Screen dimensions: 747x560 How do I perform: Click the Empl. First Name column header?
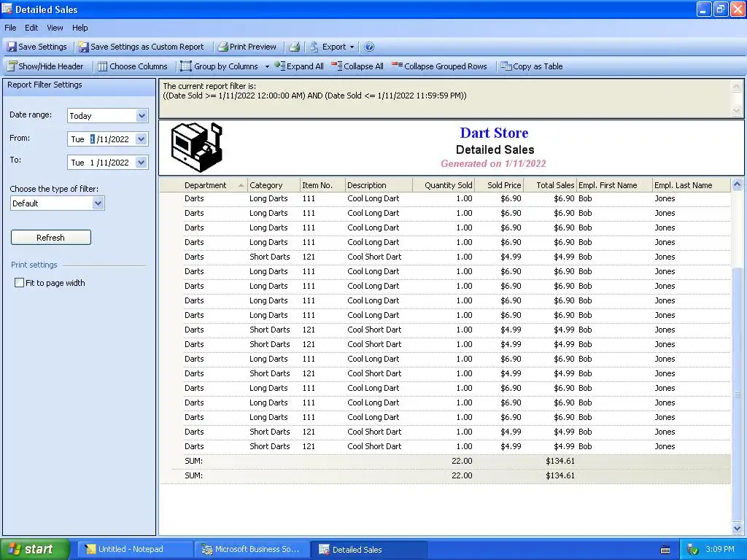614,185
